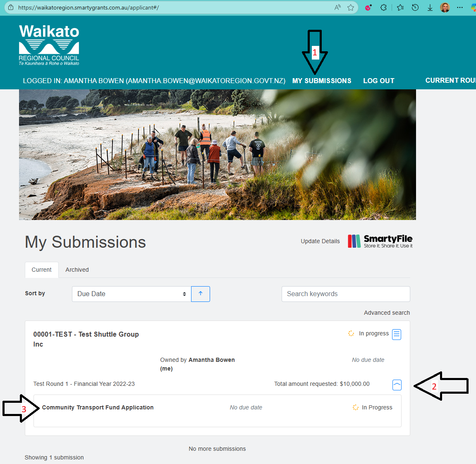Click the Advanced search link
The image size is (476, 464).
(387, 313)
